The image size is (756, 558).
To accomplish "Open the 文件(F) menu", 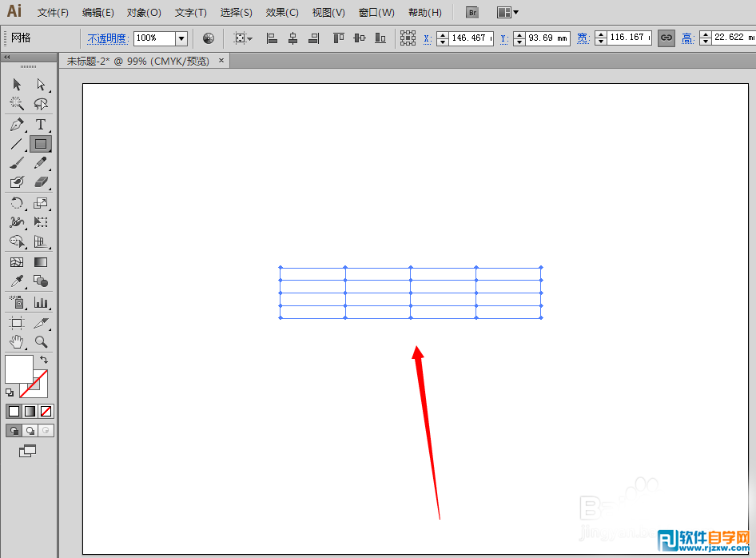I will point(53,13).
